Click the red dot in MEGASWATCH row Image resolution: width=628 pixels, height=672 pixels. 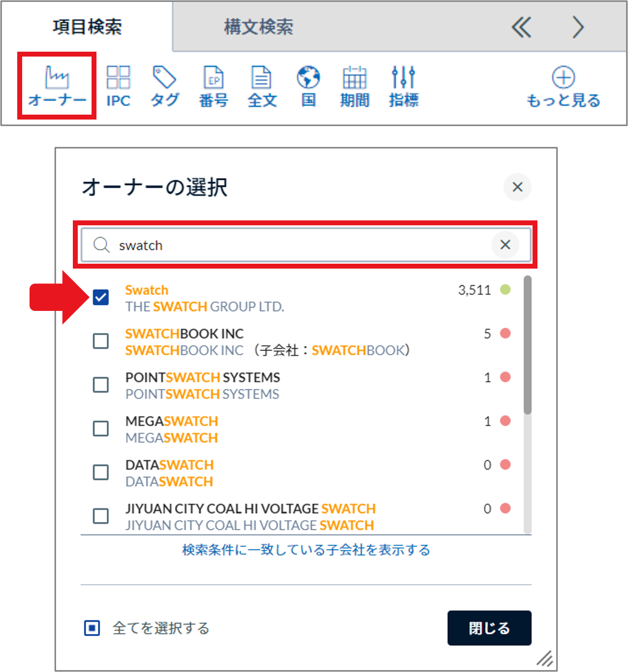[505, 421]
